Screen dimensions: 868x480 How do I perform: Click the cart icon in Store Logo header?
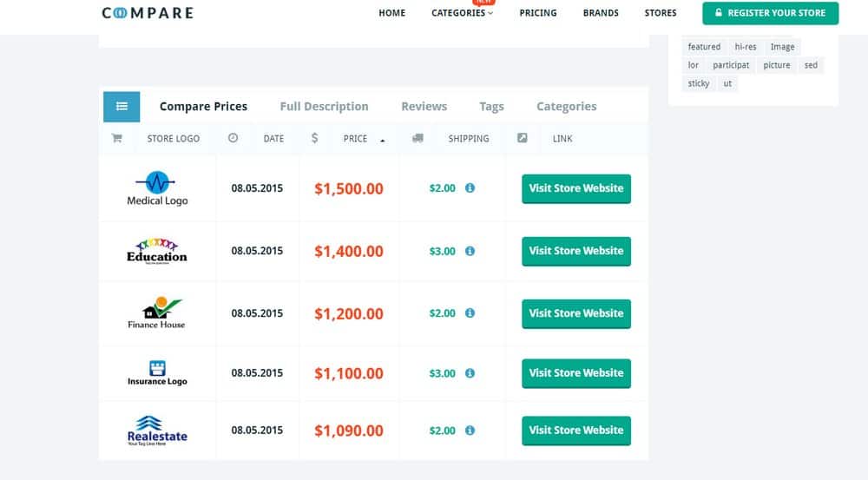(116, 138)
